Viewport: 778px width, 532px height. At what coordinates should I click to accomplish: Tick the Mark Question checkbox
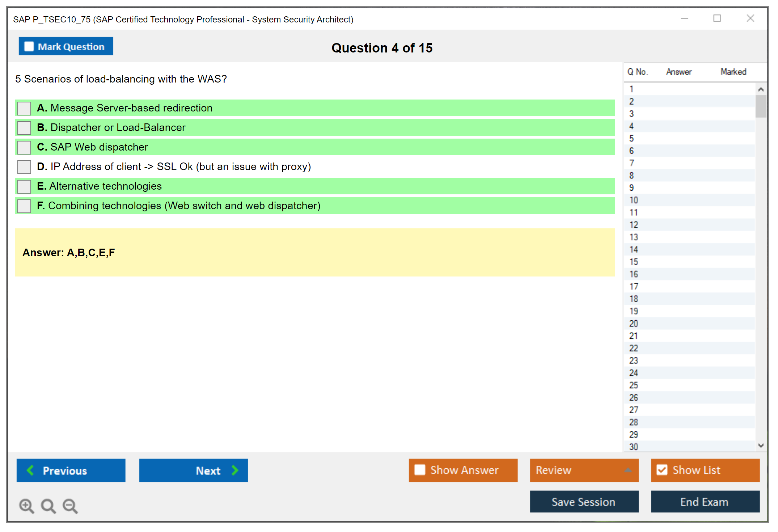click(29, 46)
